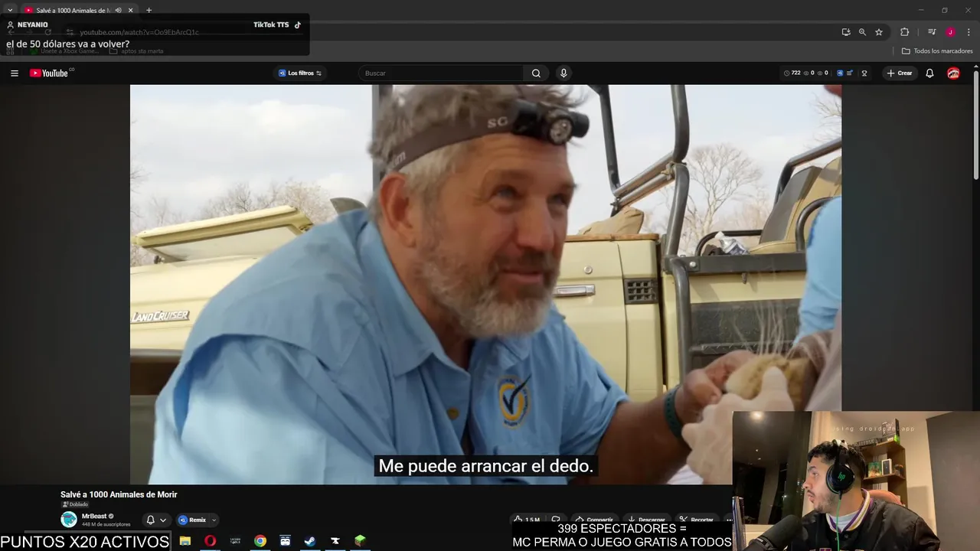Open the blue extension icon in YouTube header
This screenshot has width=980, height=551.
[840, 73]
